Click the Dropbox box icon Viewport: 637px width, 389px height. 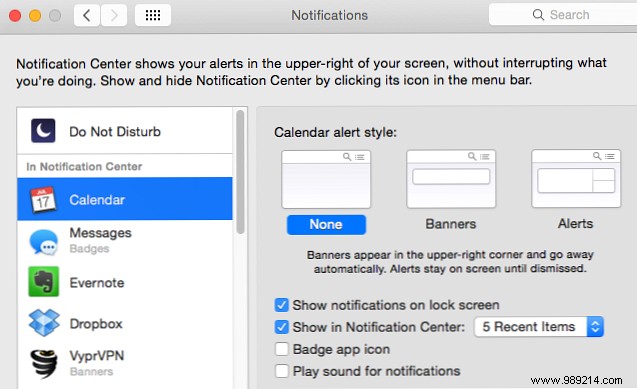(x=44, y=323)
